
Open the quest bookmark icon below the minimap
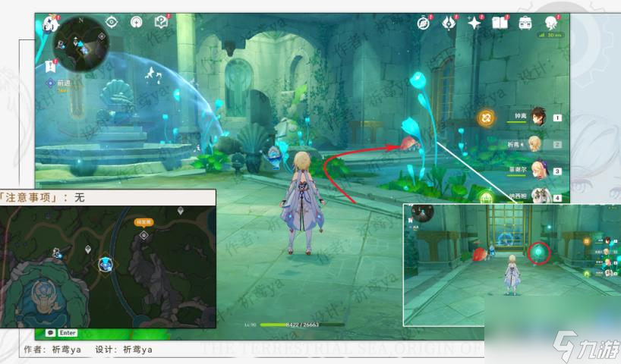[x=50, y=67]
